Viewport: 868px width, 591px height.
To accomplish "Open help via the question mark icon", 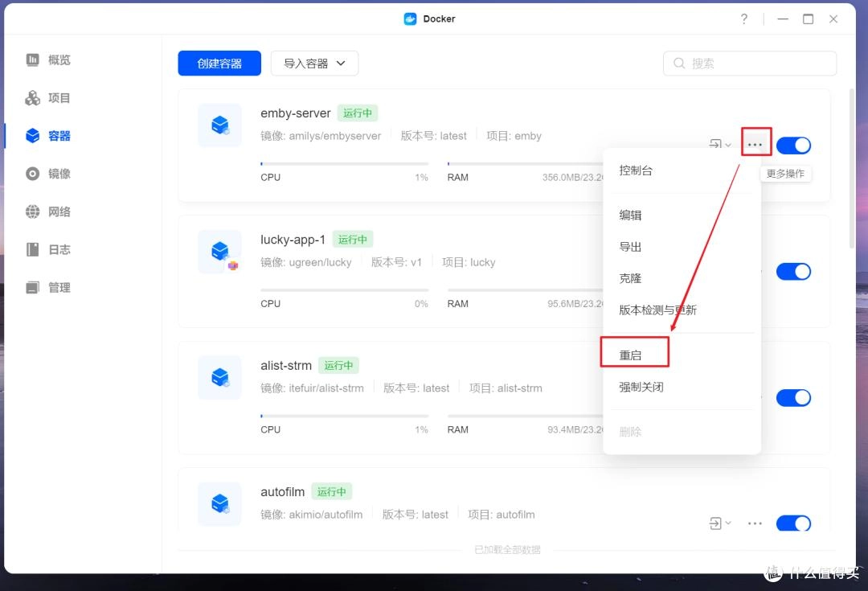I will pos(744,18).
